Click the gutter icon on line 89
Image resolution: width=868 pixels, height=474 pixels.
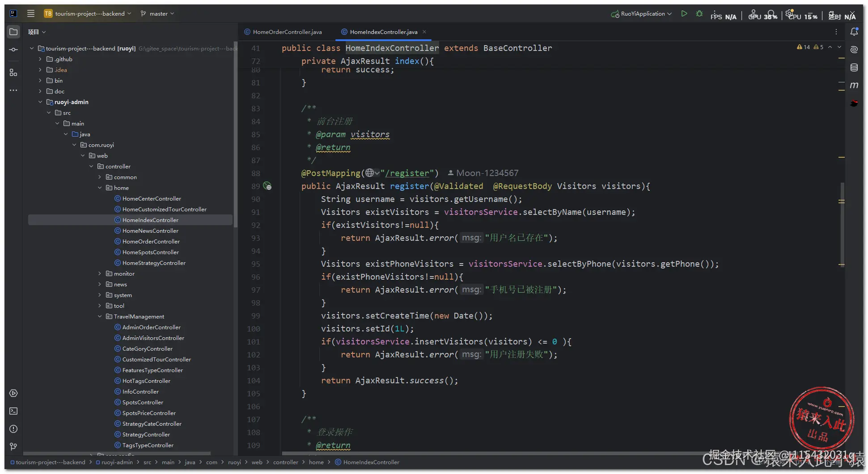click(267, 186)
